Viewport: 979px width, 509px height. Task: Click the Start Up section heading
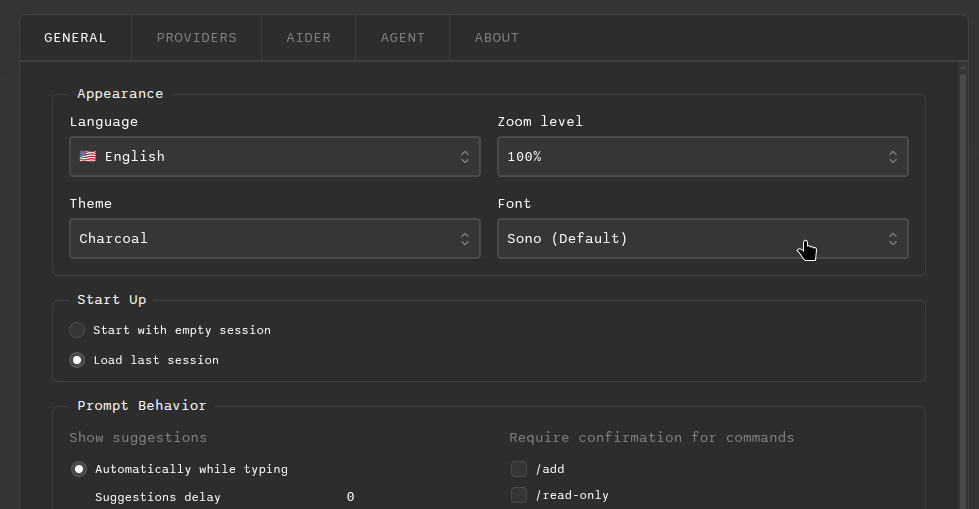[x=112, y=300]
